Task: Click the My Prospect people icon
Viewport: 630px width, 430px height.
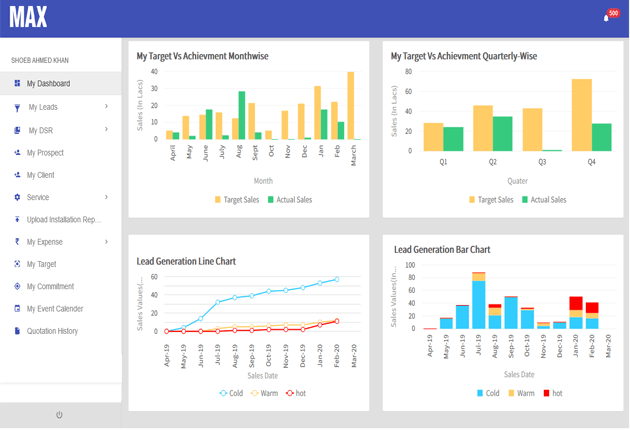Action: (17, 153)
